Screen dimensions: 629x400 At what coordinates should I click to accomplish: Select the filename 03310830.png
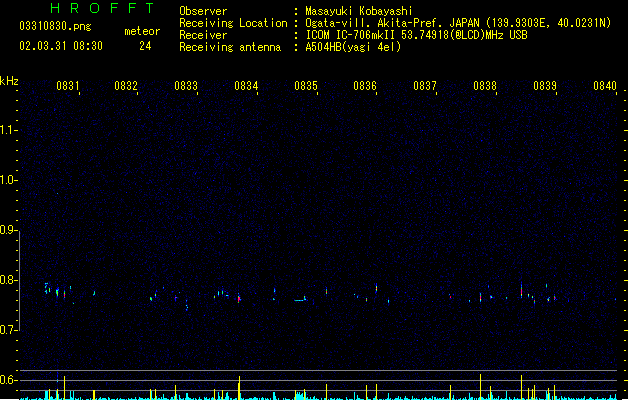tap(55, 26)
